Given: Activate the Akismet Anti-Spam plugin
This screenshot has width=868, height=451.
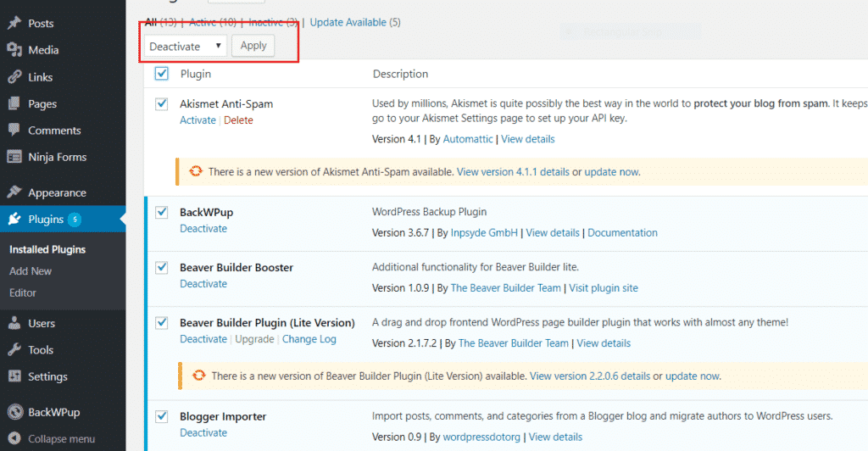Looking at the screenshot, I should click(x=198, y=120).
